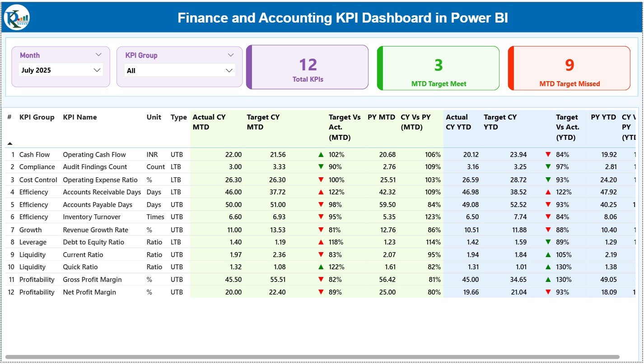Click the sort ascending arrow under # column
Image resolution: width=644 pixels, height=364 pixels.
pyautogui.click(x=10, y=143)
